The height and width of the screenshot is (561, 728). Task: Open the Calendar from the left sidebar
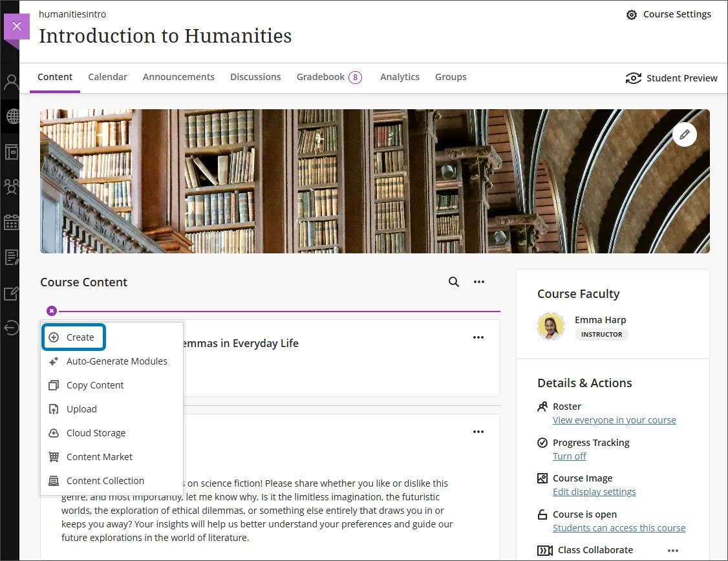click(10, 222)
